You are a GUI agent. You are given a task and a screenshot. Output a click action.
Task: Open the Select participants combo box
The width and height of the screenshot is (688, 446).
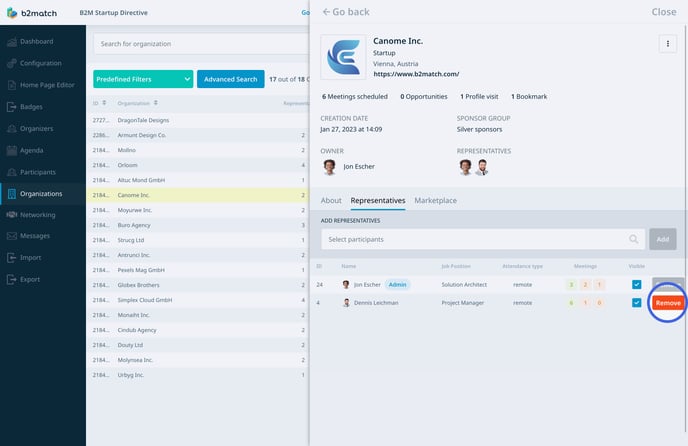(483, 239)
